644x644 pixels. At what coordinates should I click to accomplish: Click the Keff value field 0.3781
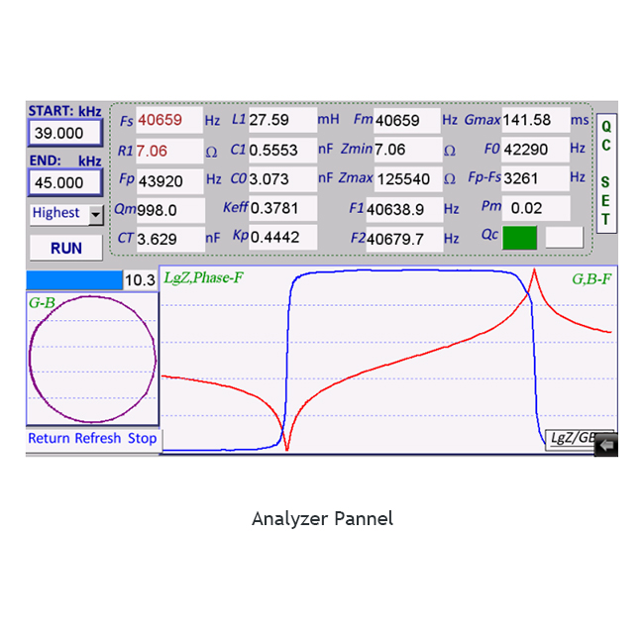click(281, 209)
